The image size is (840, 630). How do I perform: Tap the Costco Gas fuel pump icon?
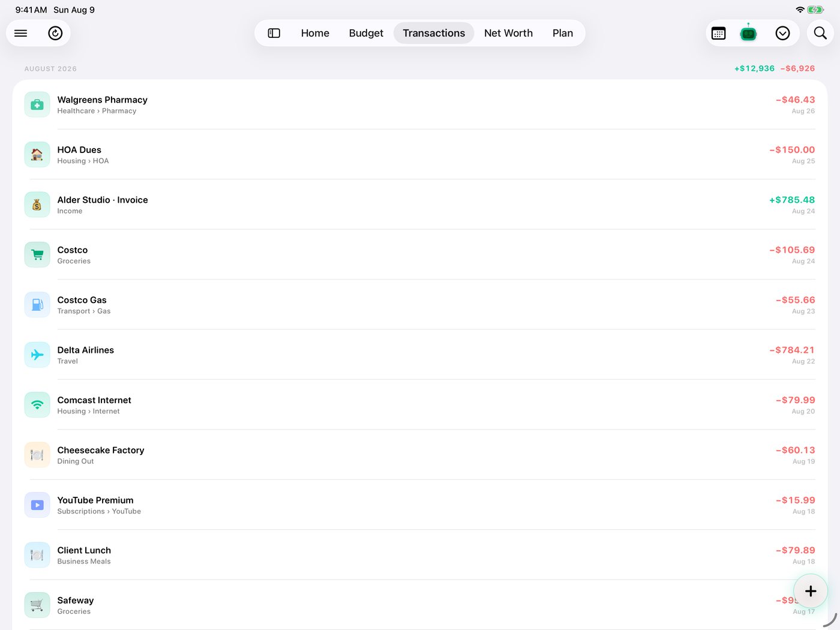coord(37,305)
